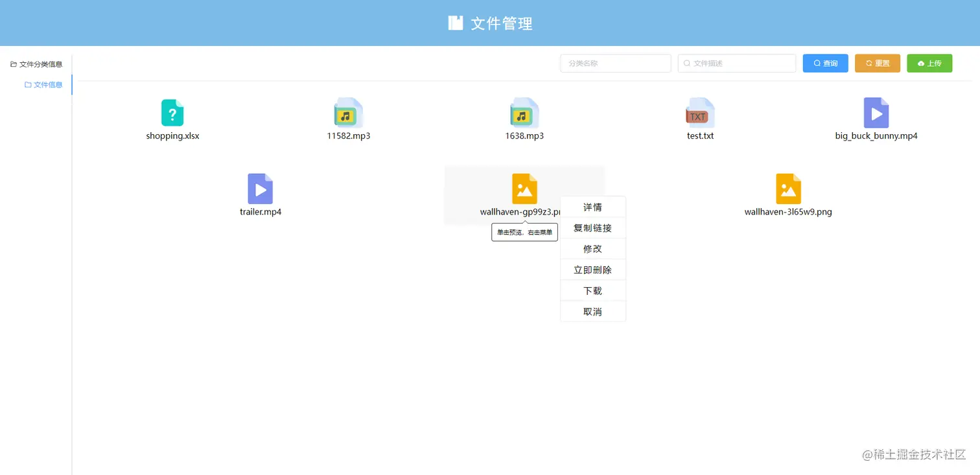Screen dimensions: 980x475
Task: Open the shopping.xlsx file icon
Action: [x=172, y=113]
